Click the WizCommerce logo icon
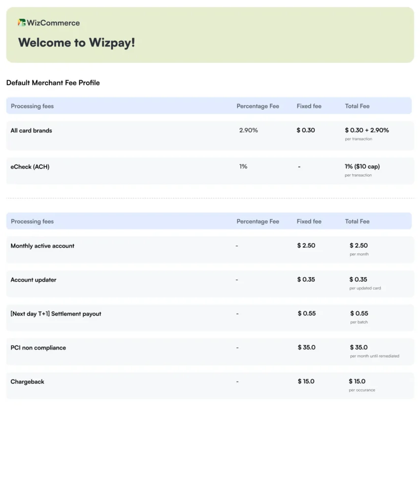The height and width of the screenshot is (504, 420). (22, 23)
